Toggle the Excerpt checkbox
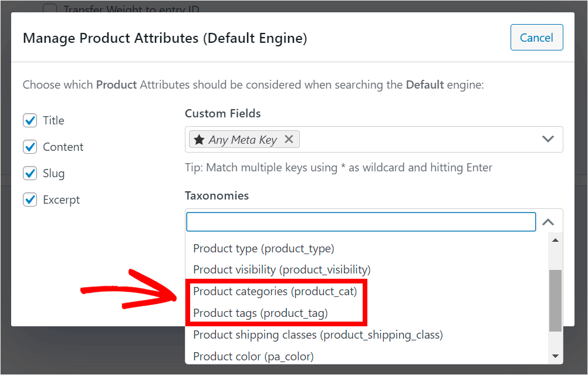This screenshot has height=375, width=588. click(30, 200)
